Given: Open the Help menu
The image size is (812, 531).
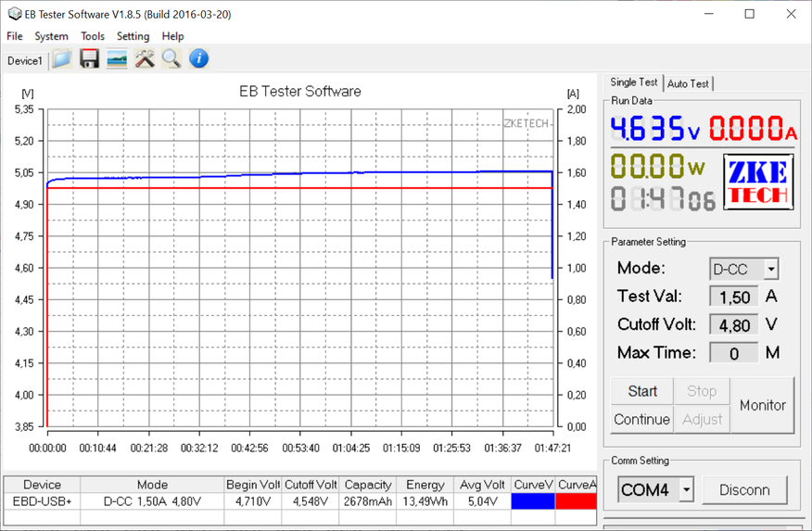Looking at the screenshot, I should coord(172,36).
